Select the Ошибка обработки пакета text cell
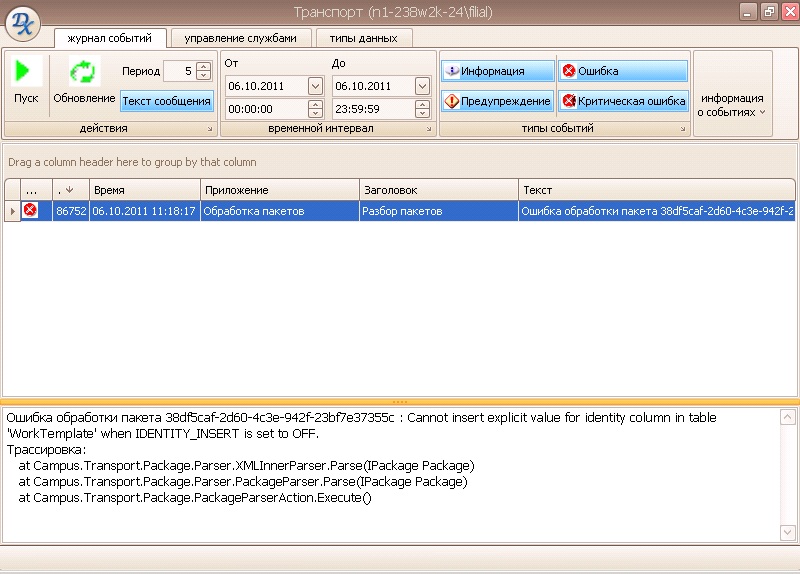The height and width of the screenshot is (574, 800). [657, 211]
